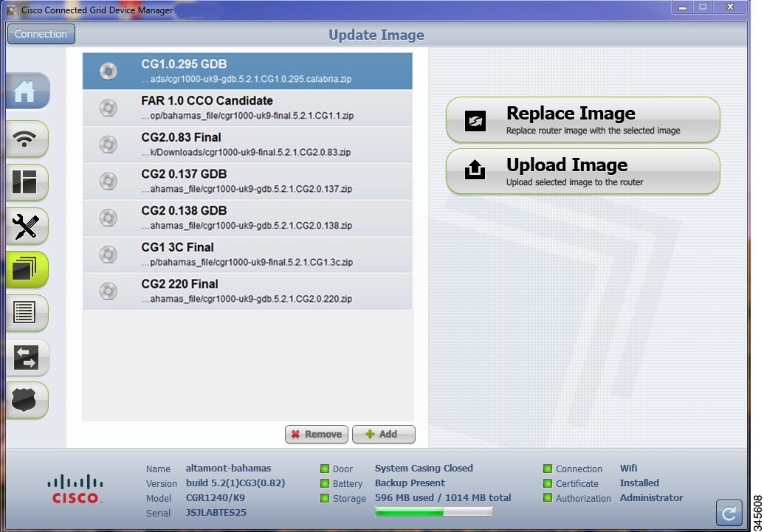Close the Device Manager window
Screen dimensions: 764x532
coord(730,7)
